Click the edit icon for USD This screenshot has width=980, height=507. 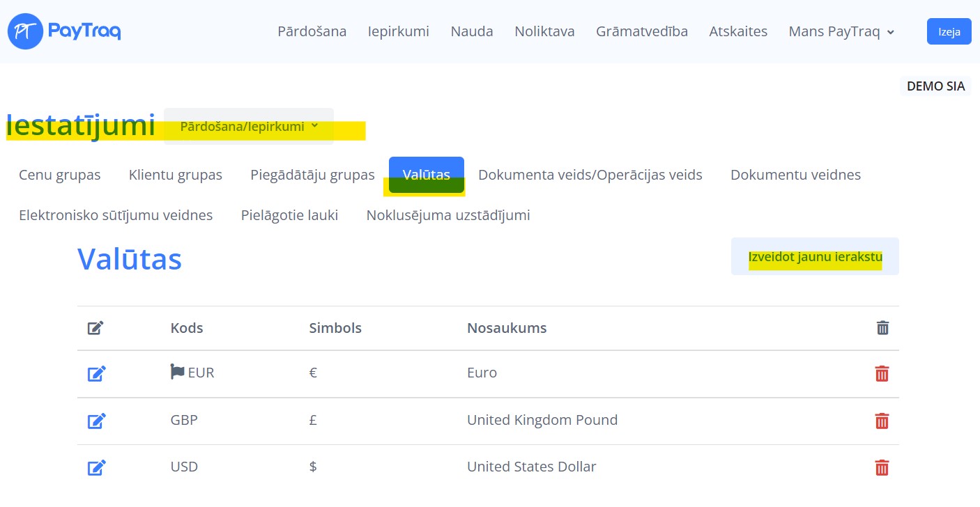[x=96, y=467]
